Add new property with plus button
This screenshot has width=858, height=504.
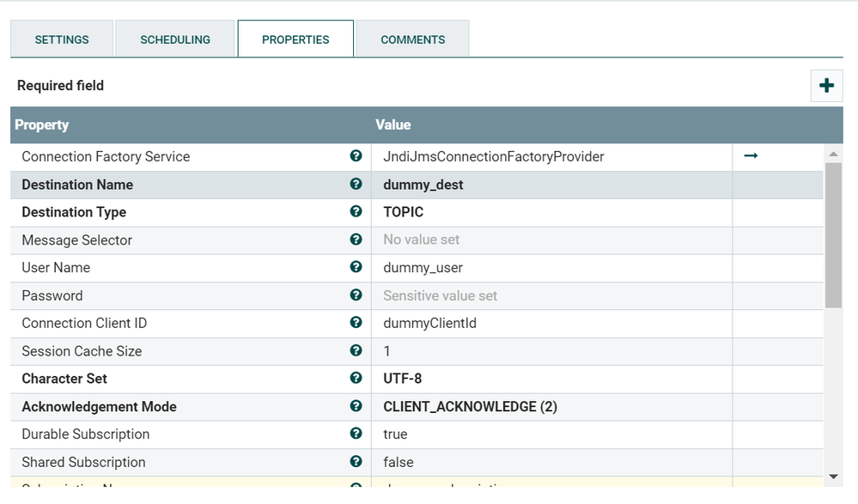pyautogui.click(x=826, y=86)
